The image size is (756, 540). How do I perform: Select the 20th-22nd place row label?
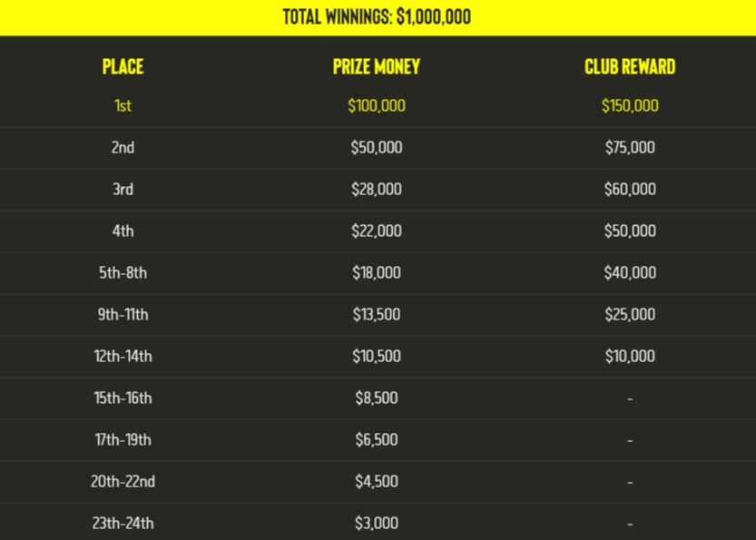[x=123, y=482]
